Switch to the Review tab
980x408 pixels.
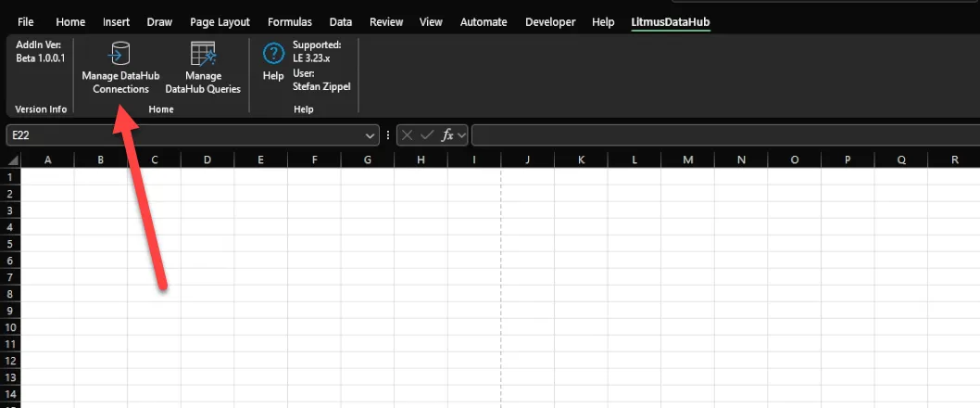386,22
